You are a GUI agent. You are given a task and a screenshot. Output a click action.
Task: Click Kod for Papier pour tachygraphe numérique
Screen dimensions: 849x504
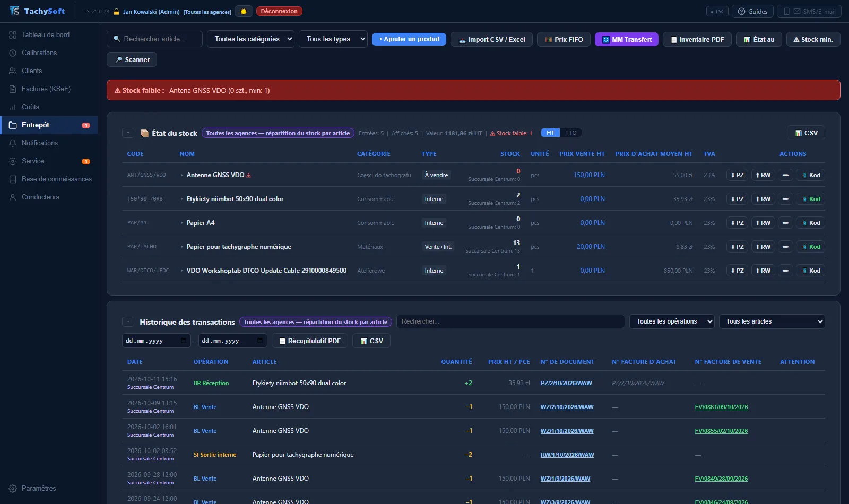pos(811,247)
